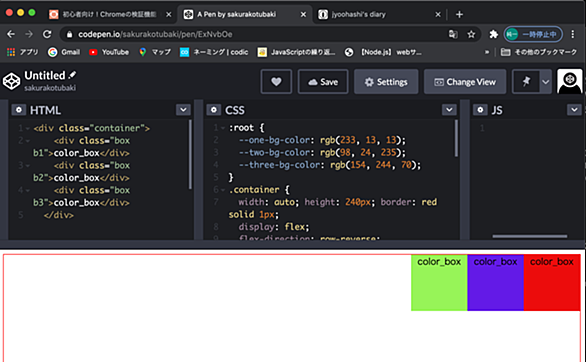The image size is (586, 362).
Task: Open the アプリ apps grid shortcut
Action: [x=22, y=52]
